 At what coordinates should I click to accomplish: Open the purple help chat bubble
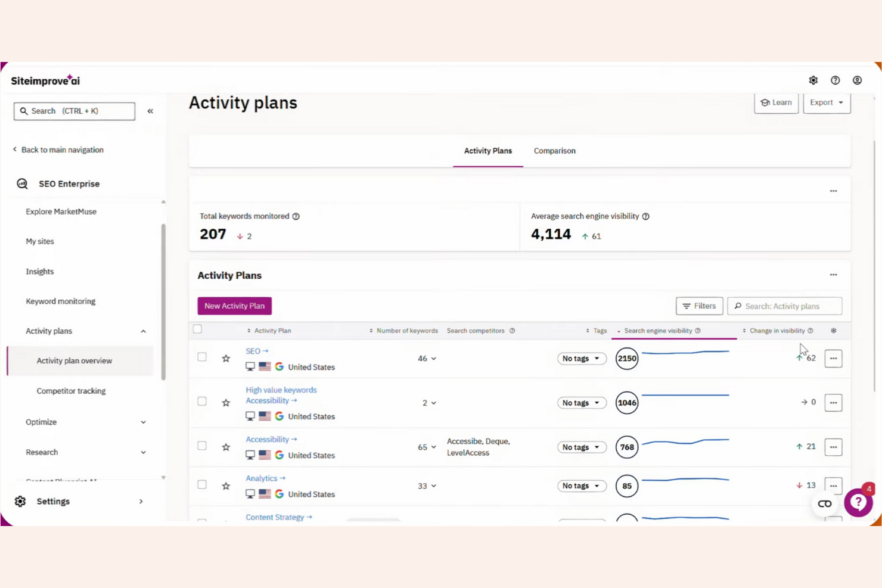coord(858,502)
